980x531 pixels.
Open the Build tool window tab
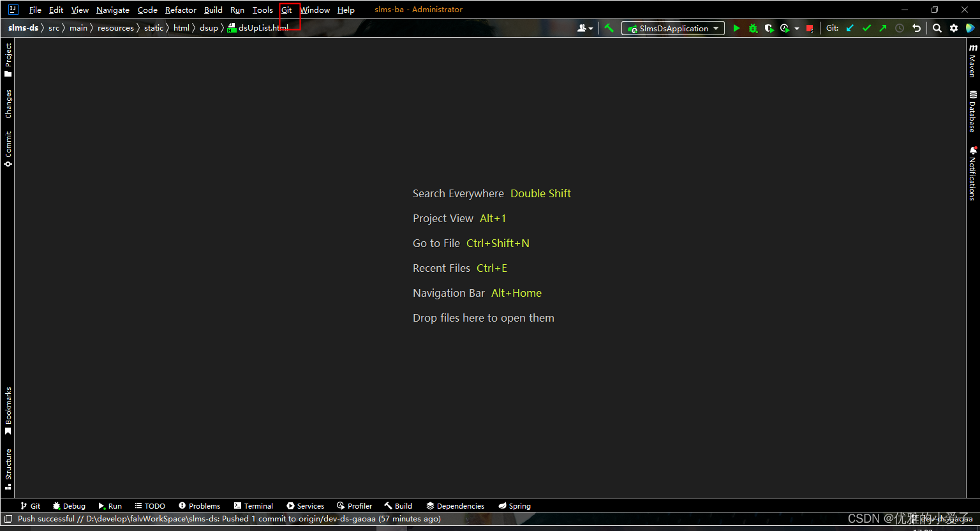[398, 506]
